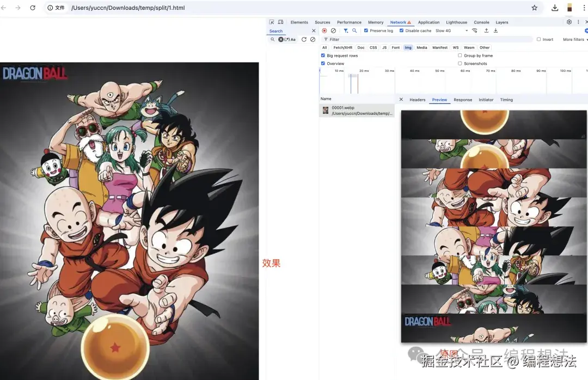This screenshot has height=380, width=588.
Task: Click the browser forward arrow
Action: click(18, 8)
